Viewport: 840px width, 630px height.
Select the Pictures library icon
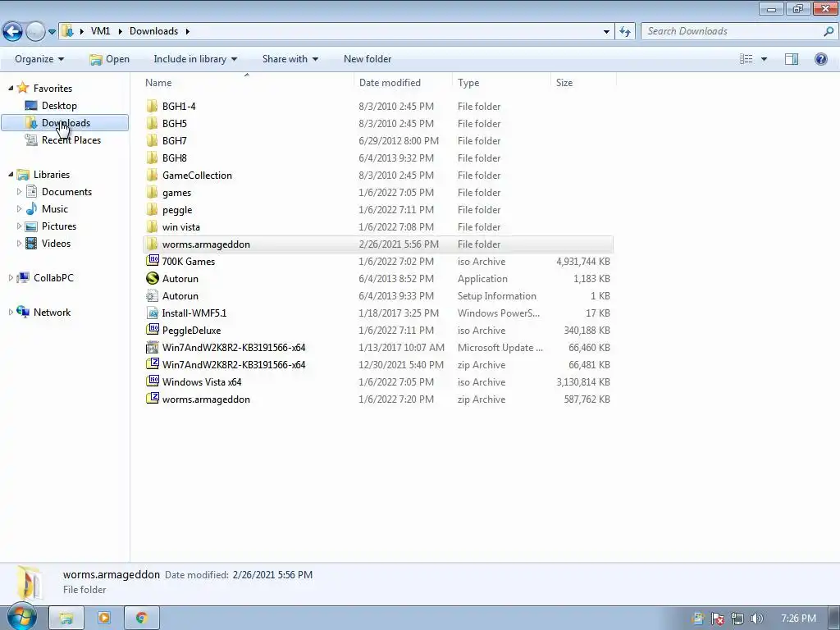32,226
